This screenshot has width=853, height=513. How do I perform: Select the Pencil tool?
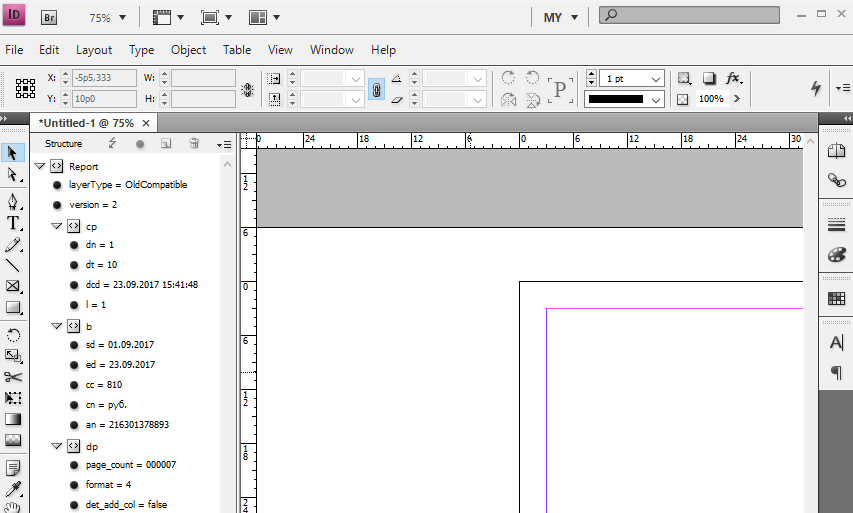13,245
